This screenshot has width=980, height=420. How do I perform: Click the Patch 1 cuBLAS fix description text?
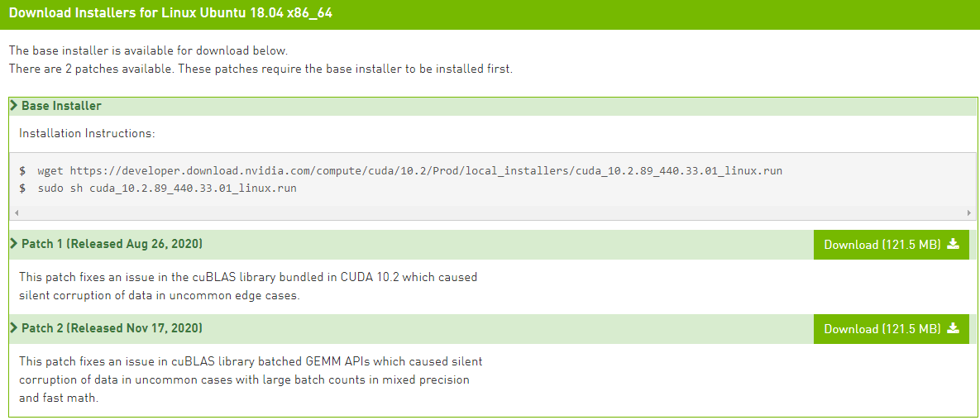click(248, 286)
